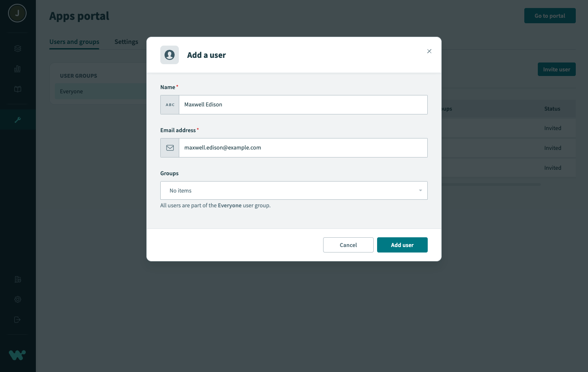Click the Name input field

(303, 105)
